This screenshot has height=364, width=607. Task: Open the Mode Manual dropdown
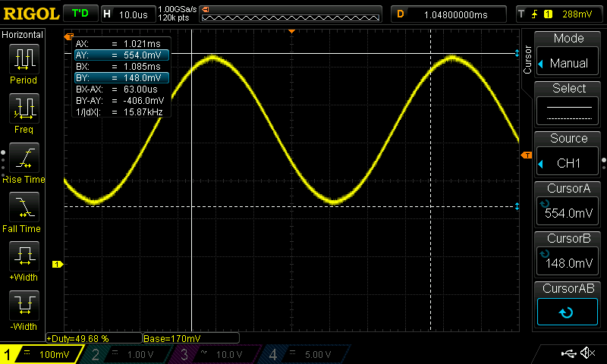568,62
